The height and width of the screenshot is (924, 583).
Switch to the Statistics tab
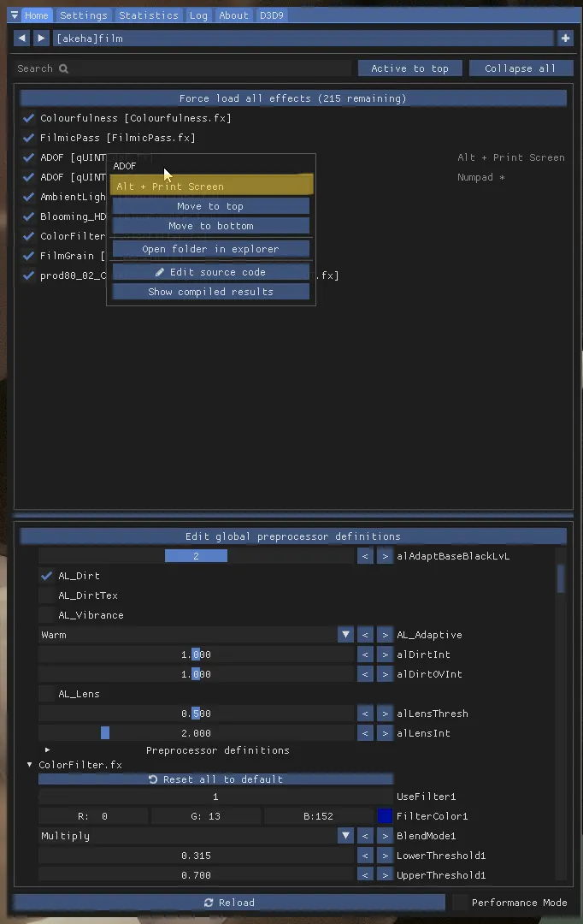tap(149, 15)
